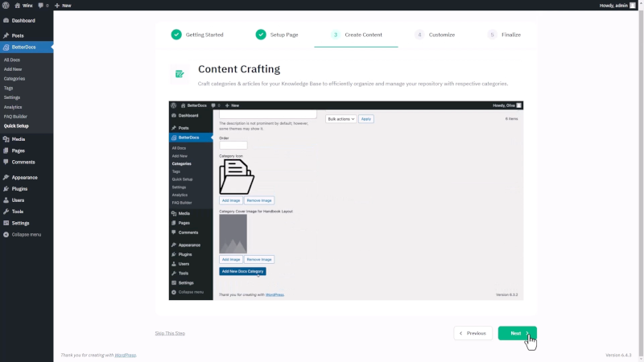
Task: Open the comments bubble in admin bar
Action: pyautogui.click(x=43, y=6)
